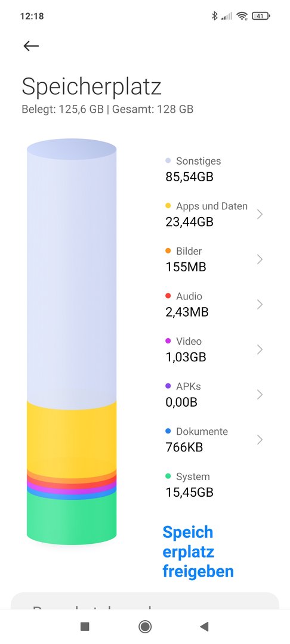Tap the mobile signal strength icon
This screenshot has width=290, height=644.
tap(227, 16)
